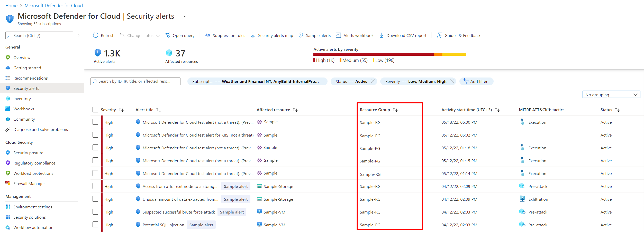Open the Potential SQL Injection alert
Screen dimensions: 644x232
(164, 225)
